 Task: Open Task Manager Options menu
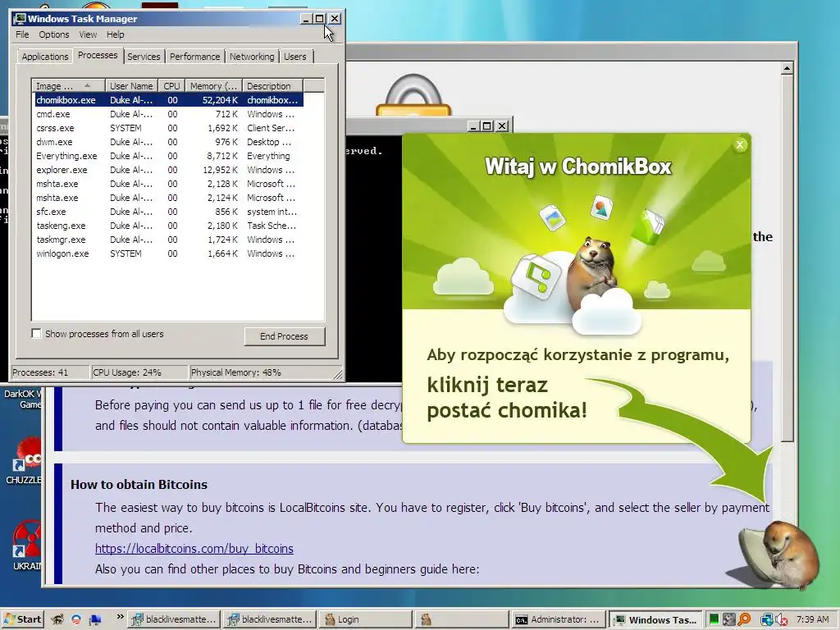click(53, 34)
